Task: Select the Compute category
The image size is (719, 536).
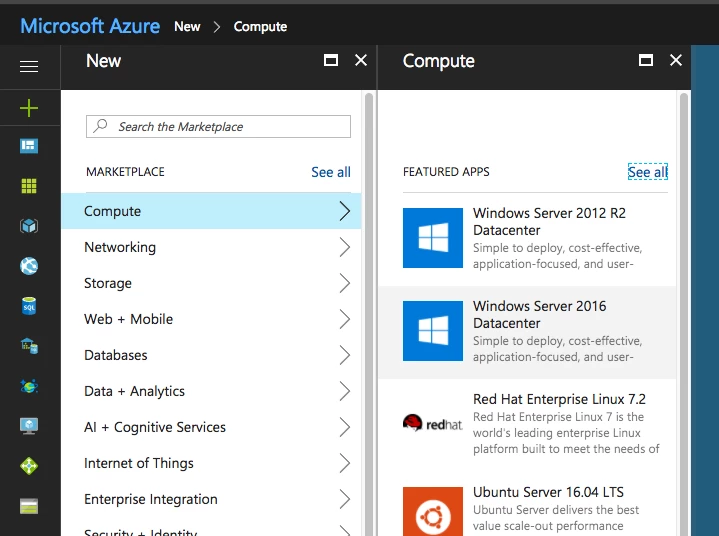Action: (211, 211)
